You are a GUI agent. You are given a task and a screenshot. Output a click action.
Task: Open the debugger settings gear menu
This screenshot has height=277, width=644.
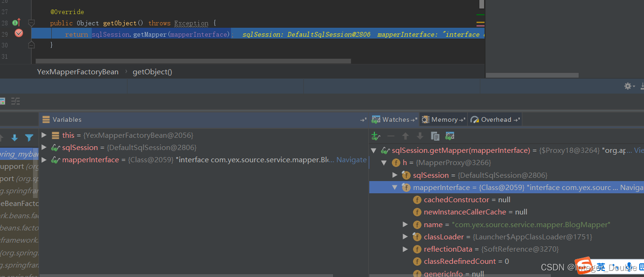coord(628,86)
